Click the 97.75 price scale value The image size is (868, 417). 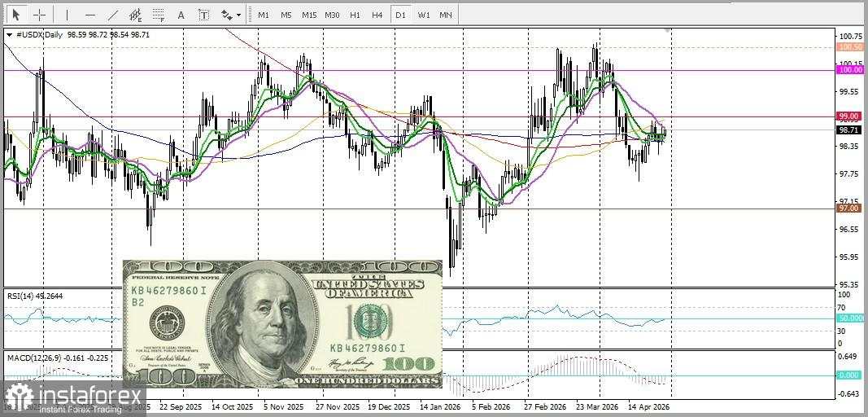click(850, 174)
